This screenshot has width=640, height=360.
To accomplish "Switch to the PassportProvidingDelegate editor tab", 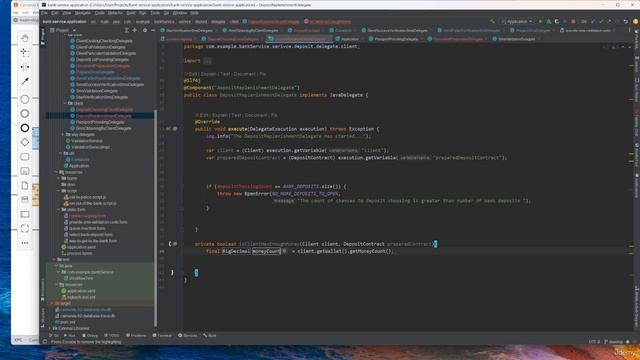I will point(393,39).
